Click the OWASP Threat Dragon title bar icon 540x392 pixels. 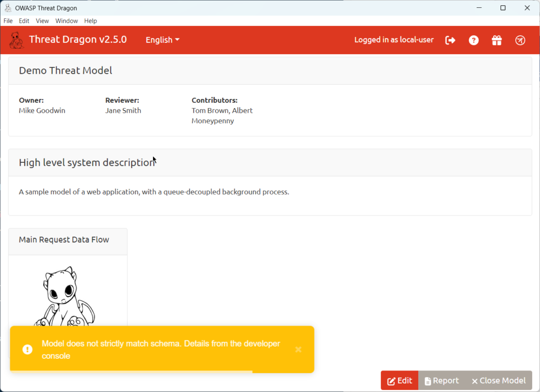(8, 8)
